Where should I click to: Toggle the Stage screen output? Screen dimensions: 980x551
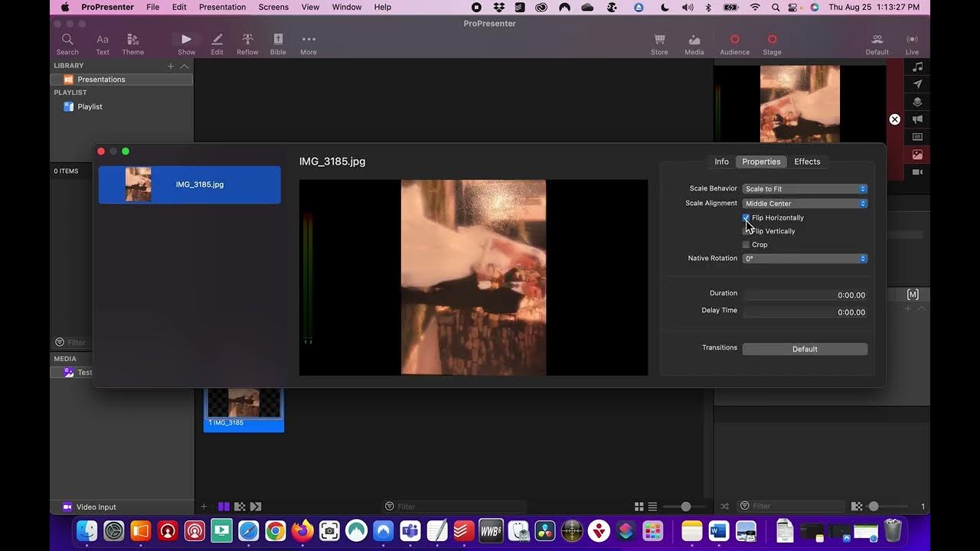click(772, 44)
